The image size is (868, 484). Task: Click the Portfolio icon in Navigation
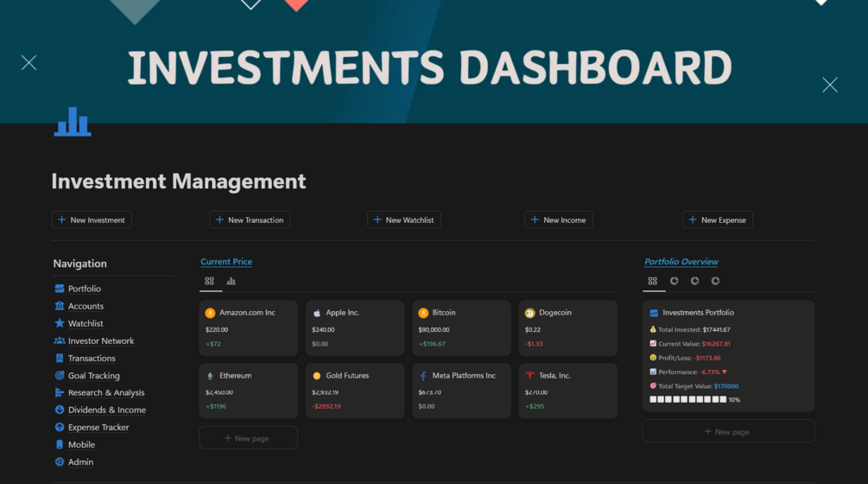[60, 289]
